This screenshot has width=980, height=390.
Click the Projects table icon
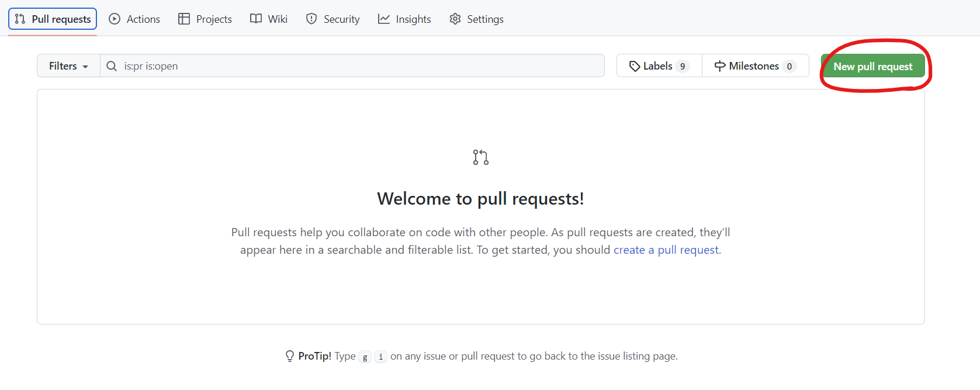click(184, 19)
